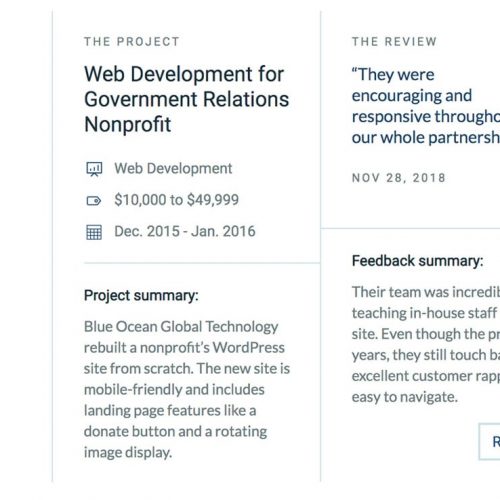
Task: Click the word Nonprofit in project title
Action: (128, 124)
